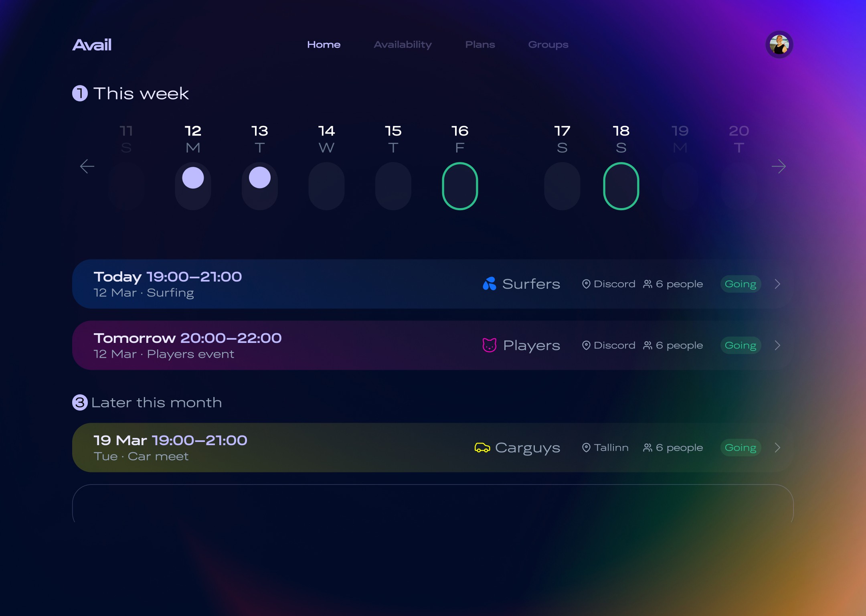Switch to the Groups tab
866x616 pixels.
tap(548, 45)
